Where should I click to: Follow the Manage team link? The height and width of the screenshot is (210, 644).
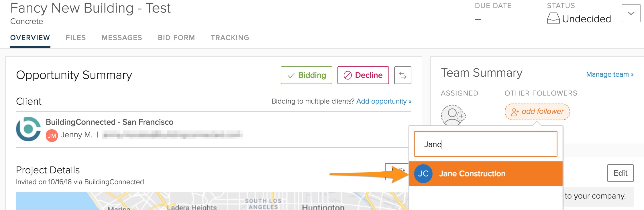(610, 74)
